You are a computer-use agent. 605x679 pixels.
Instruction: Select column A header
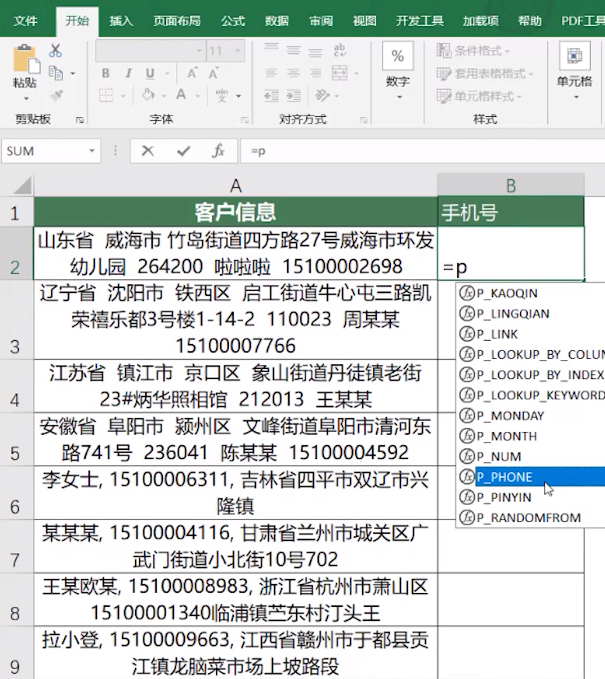[x=236, y=186]
